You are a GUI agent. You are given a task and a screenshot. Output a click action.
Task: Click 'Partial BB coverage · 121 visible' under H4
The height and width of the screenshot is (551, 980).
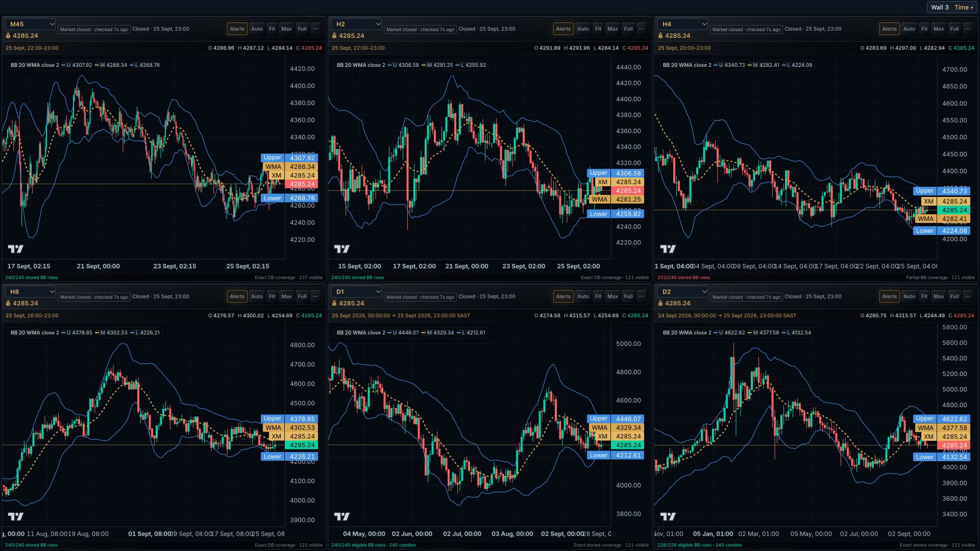(x=940, y=278)
